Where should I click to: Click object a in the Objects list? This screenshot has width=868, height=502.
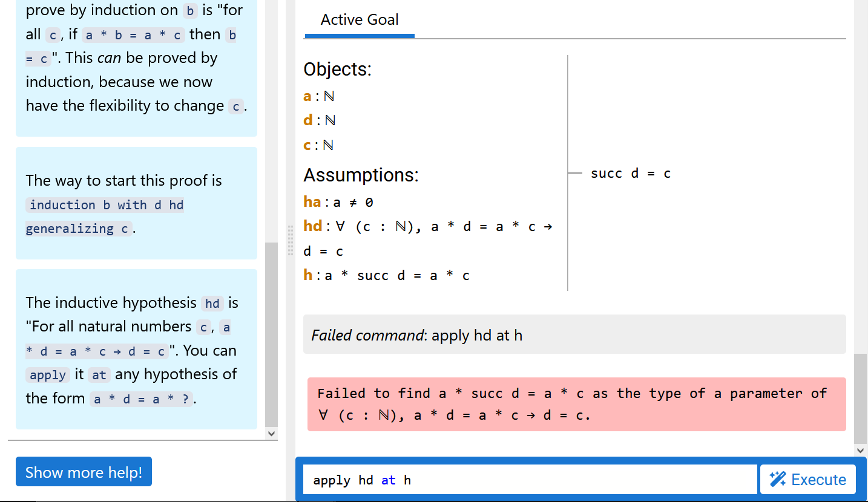pos(307,96)
